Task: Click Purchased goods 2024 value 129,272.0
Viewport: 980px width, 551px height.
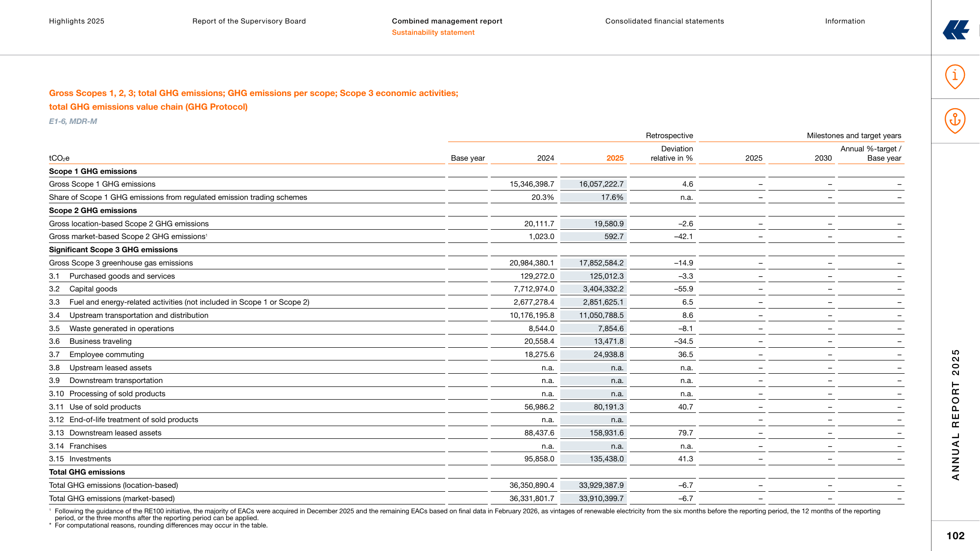Action: pos(537,276)
